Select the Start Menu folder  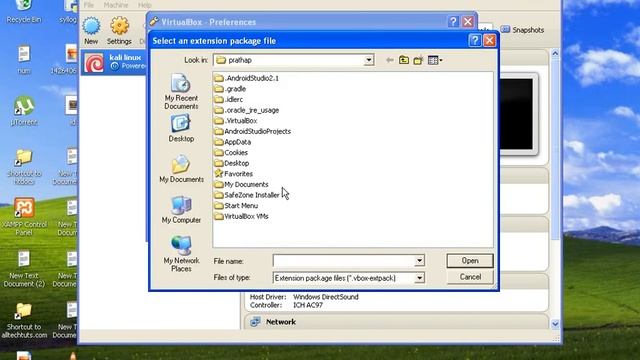(x=236, y=205)
